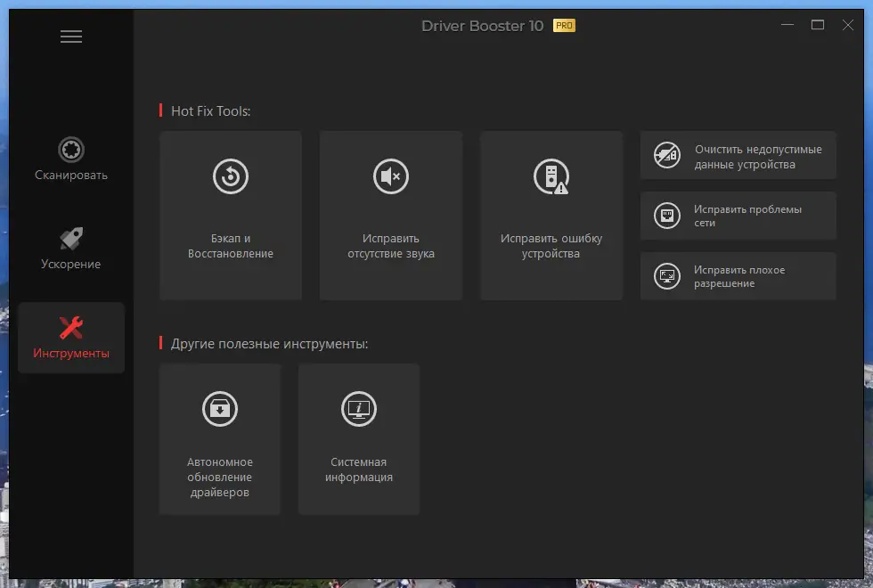Click the Бэкап и Восстановление restore icon
The image size is (873, 588).
click(x=231, y=176)
